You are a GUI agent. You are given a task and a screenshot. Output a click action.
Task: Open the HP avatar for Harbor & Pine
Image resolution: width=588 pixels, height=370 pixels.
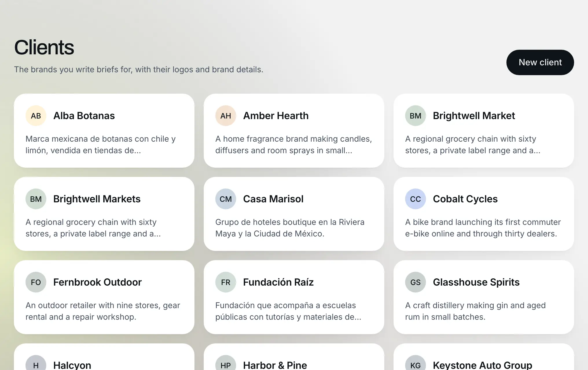(x=226, y=363)
